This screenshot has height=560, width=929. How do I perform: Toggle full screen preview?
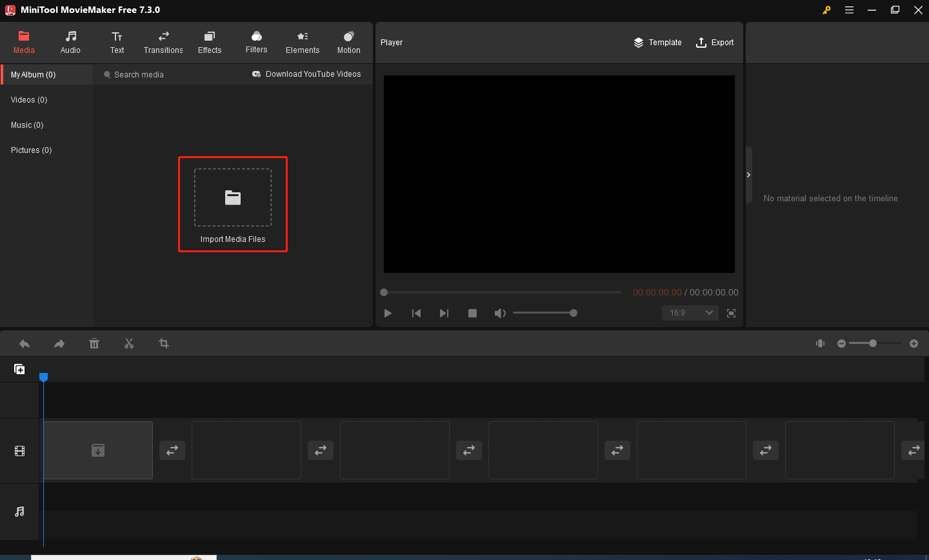click(731, 313)
